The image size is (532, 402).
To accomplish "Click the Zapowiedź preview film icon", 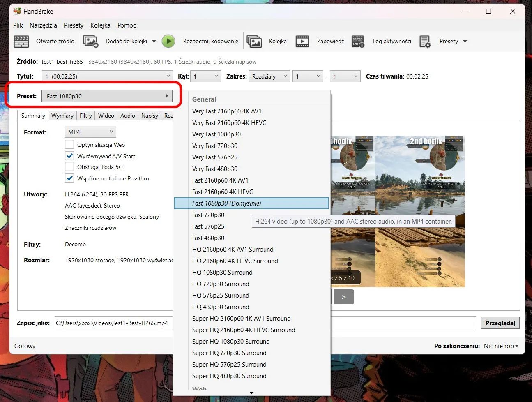I will [302, 42].
